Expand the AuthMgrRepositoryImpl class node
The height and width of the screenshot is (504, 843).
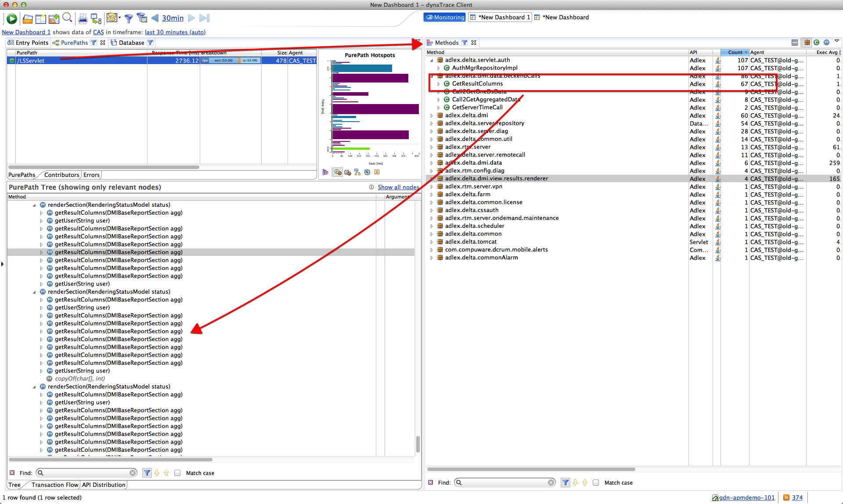[x=439, y=68]
